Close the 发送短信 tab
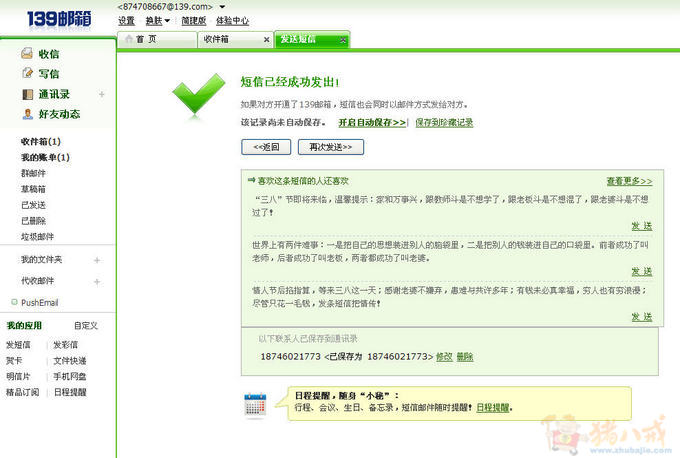Viewport: 680px width, 458px height. 343,39
